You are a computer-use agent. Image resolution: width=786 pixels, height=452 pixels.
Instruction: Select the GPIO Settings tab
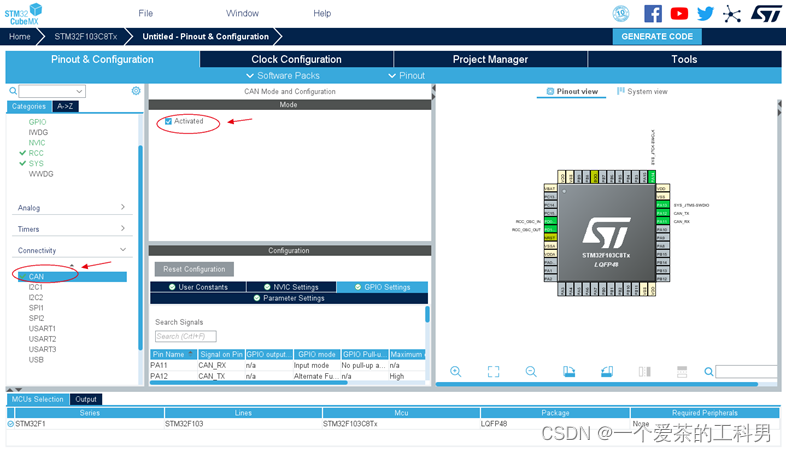point(382,287)
